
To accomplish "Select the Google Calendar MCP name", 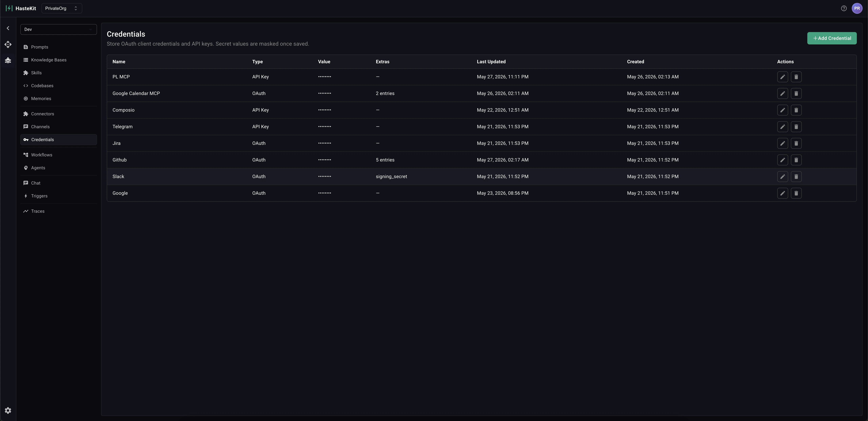I will [136, 93].
